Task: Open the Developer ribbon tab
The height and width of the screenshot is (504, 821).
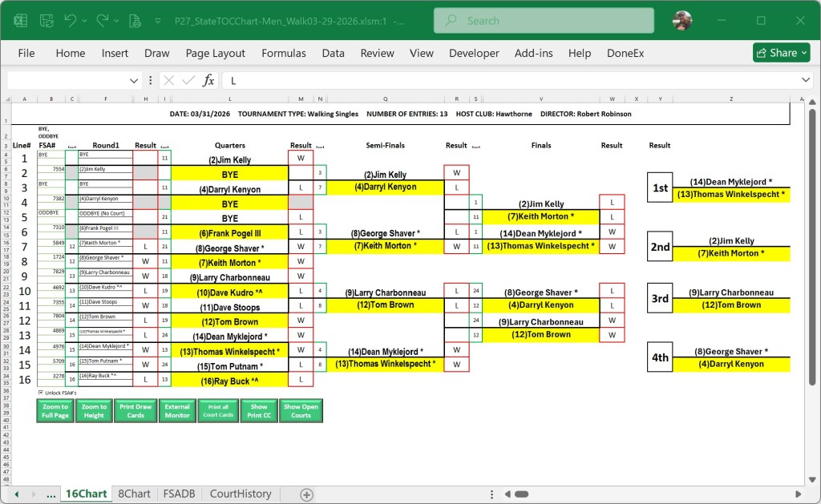Action: (473, 53)
